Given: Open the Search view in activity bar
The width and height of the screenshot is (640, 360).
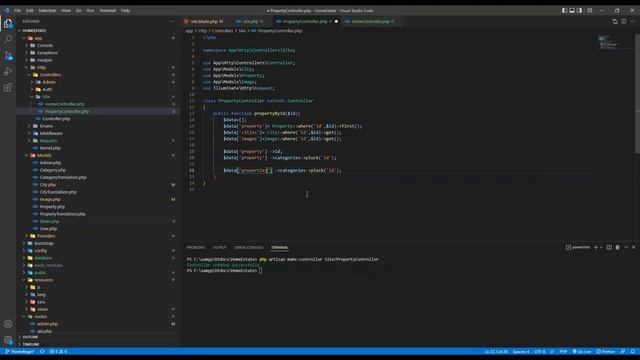Looking at the screenshot, I should click(x=8, y=39).
